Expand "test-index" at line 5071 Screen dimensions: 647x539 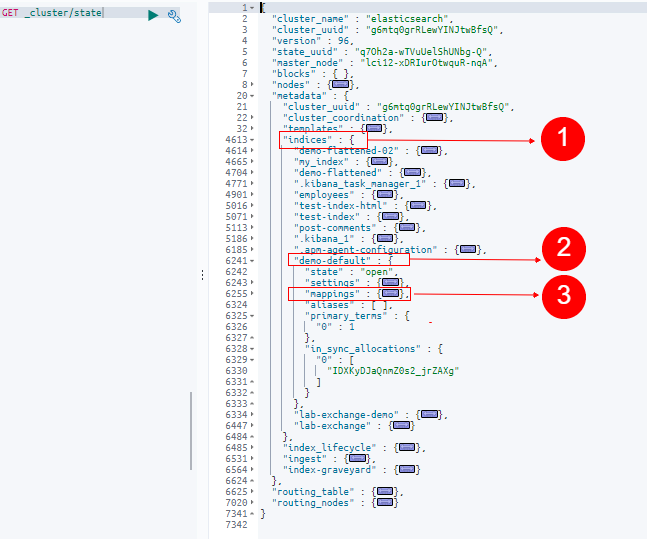[252, 217]
